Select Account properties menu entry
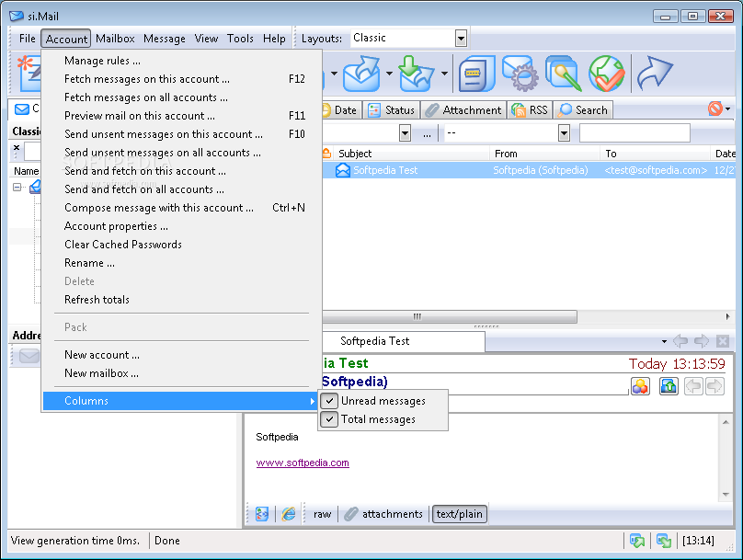Screen dimensions: 743x560 [x=182, y=226]
